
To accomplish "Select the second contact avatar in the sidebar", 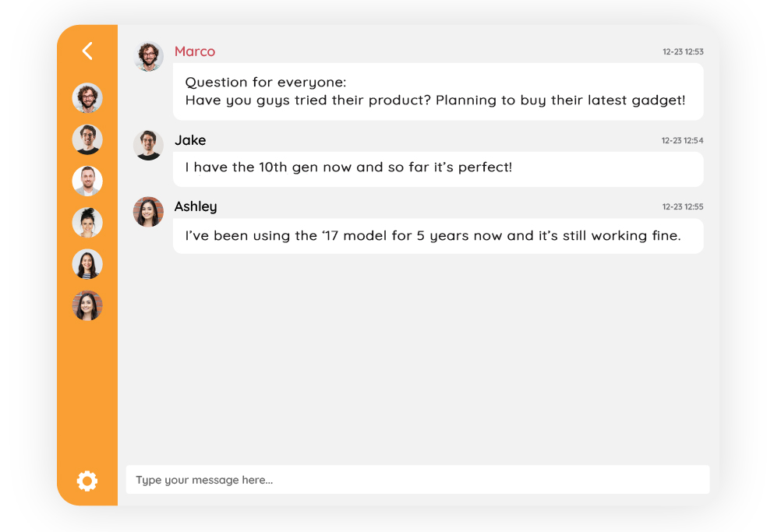I will click(87, 139).
